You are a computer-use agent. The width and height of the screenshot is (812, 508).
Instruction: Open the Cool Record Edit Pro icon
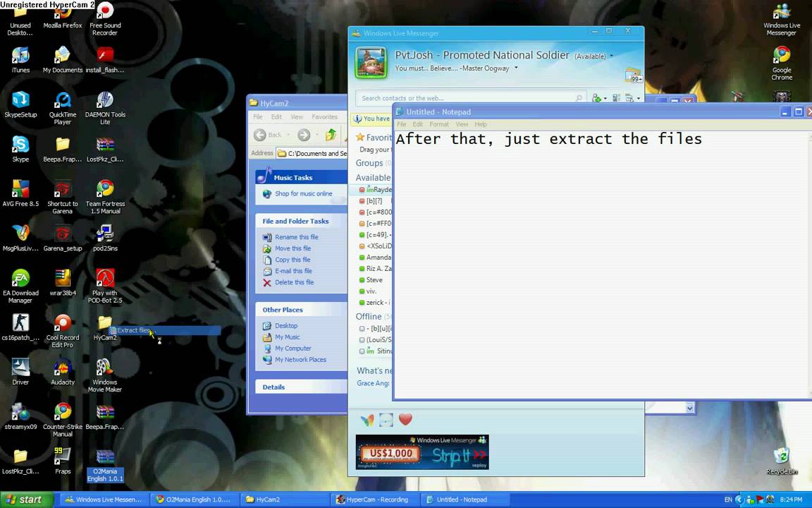point(63,331)
